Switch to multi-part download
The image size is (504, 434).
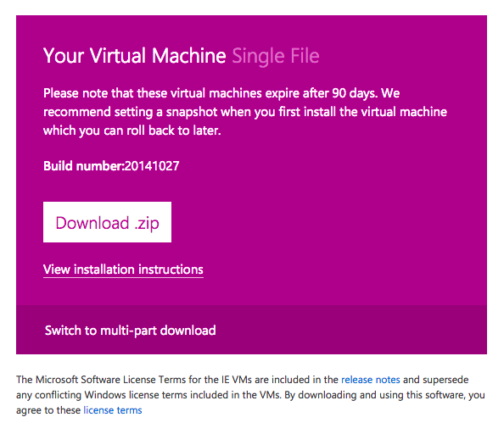[x=130, y=331]
